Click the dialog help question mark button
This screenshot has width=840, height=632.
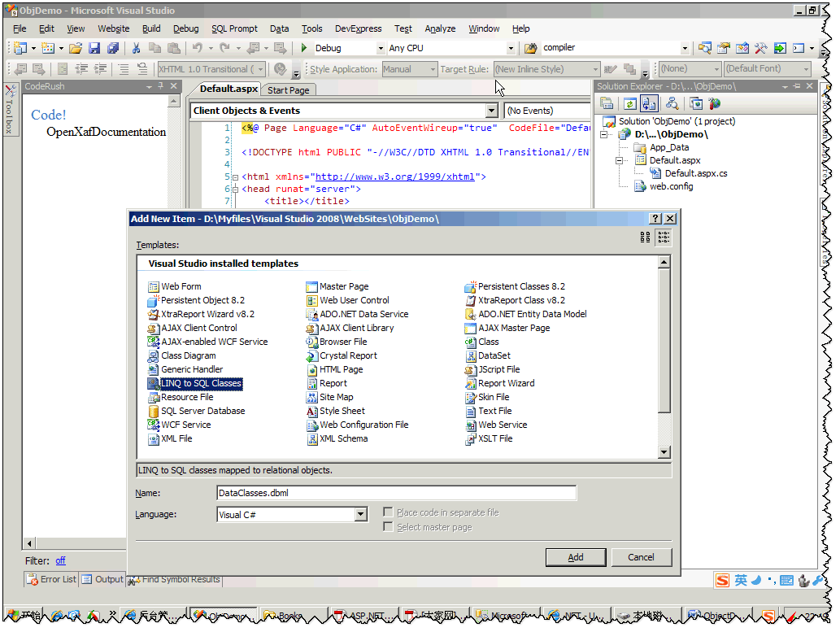pos(655,219)
